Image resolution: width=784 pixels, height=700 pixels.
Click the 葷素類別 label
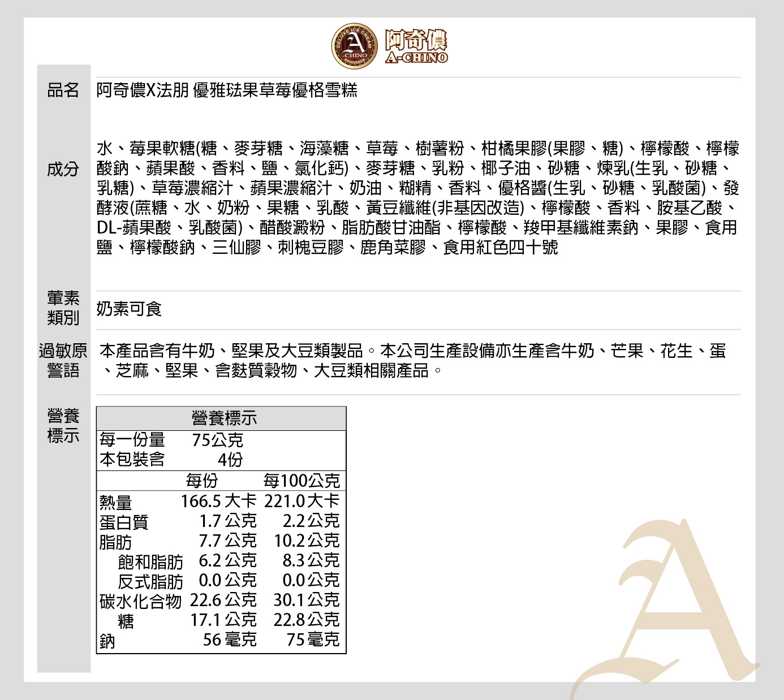point(63,308)
